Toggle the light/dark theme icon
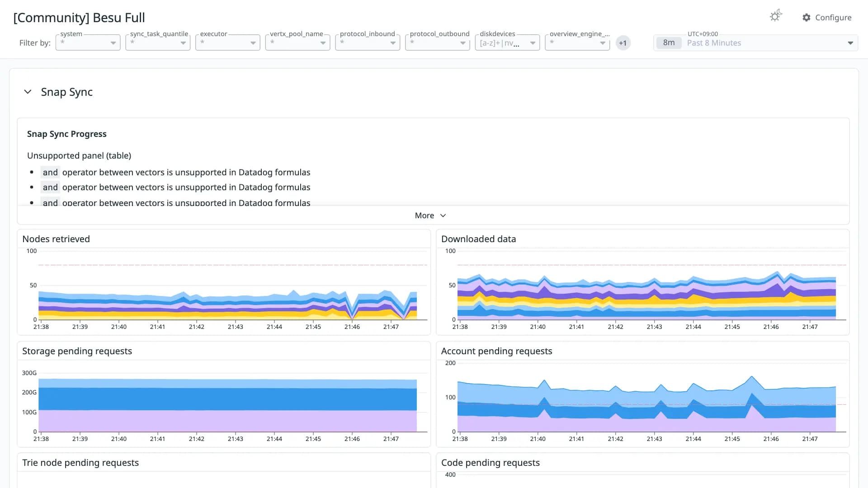This screenshot has width=868, height=488. coord(776,16)
